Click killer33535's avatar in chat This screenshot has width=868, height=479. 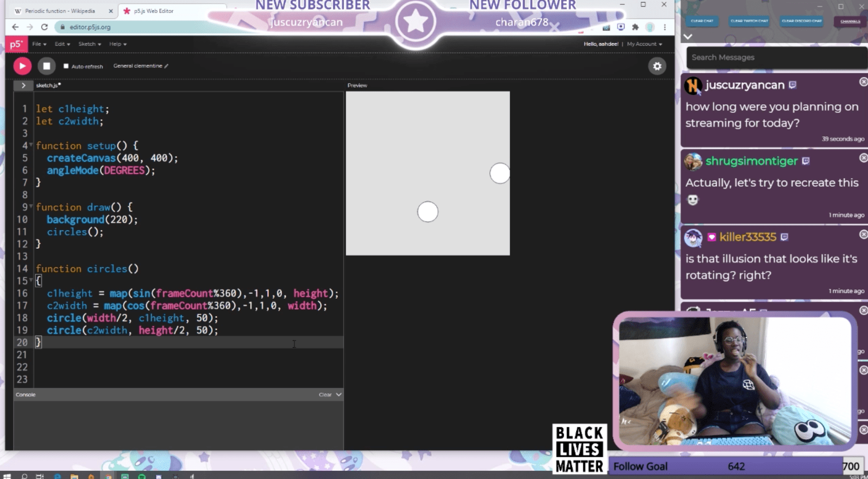point(693,237)
